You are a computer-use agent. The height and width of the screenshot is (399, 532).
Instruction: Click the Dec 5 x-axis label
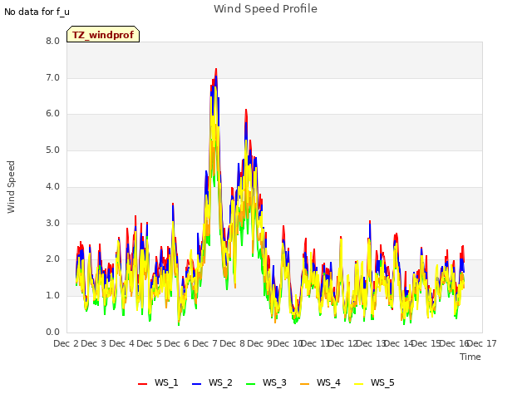point(150,343)
